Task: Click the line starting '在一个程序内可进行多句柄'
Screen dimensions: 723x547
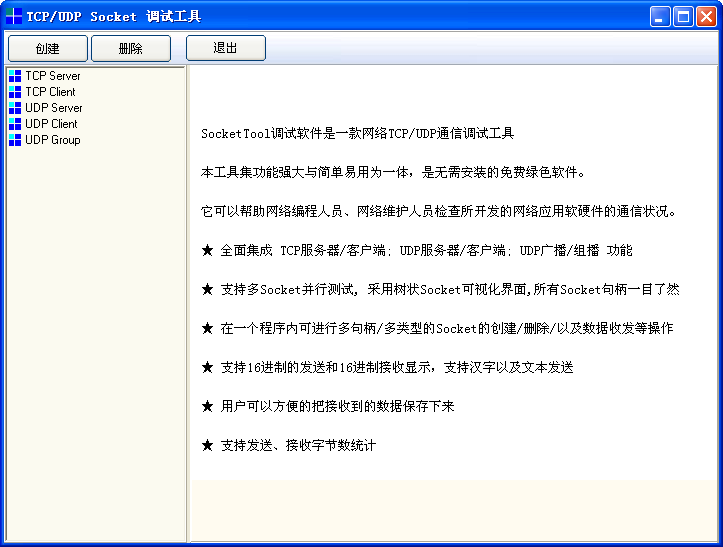Action: point(438,328)
